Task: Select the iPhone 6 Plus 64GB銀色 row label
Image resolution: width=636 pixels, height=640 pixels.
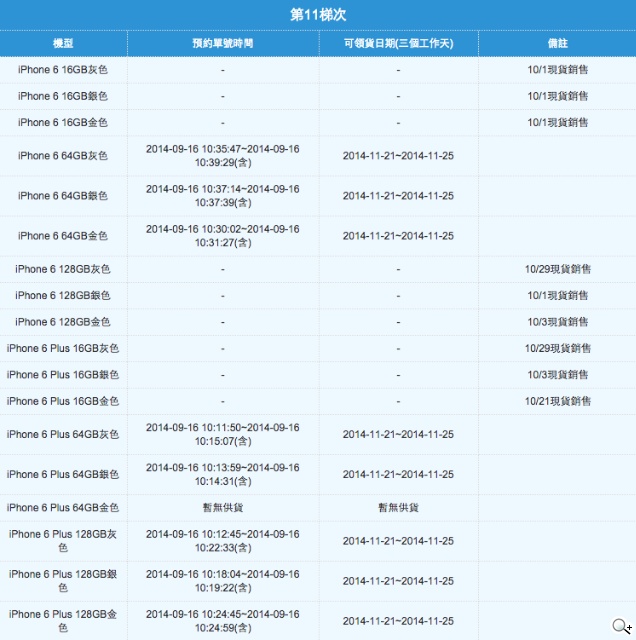Action: coord(63,475)
